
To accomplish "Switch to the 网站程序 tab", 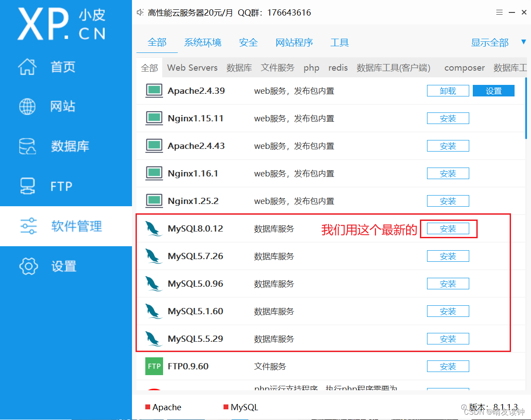I will point(294,43).
